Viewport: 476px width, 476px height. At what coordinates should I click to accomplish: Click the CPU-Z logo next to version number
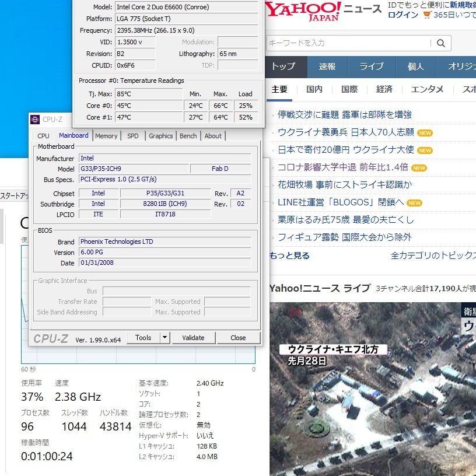click(50, 338)
